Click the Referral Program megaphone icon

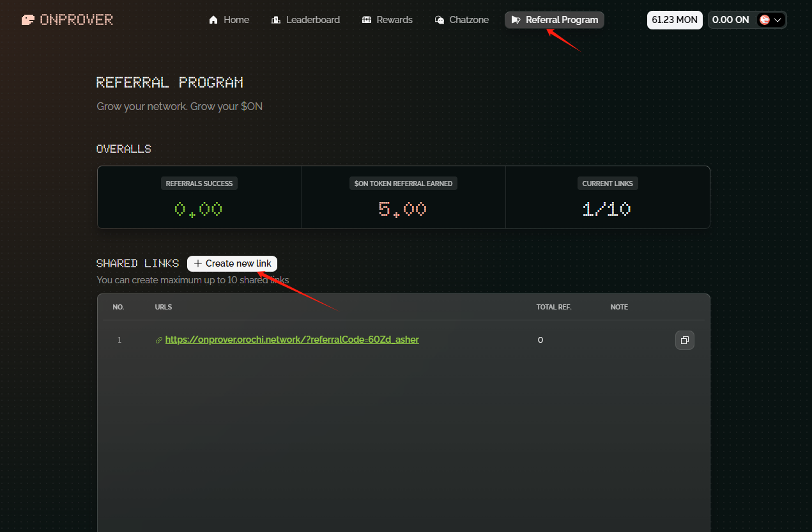(516, 20)
